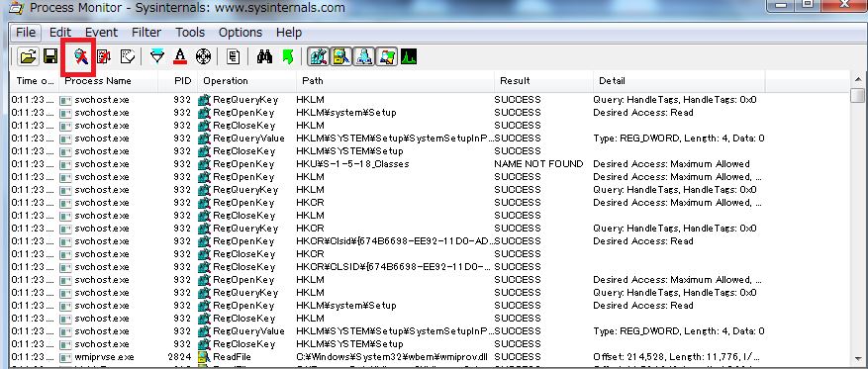
Task: Click the green Jump To arrow icon
Action: [x=288, y=56]
